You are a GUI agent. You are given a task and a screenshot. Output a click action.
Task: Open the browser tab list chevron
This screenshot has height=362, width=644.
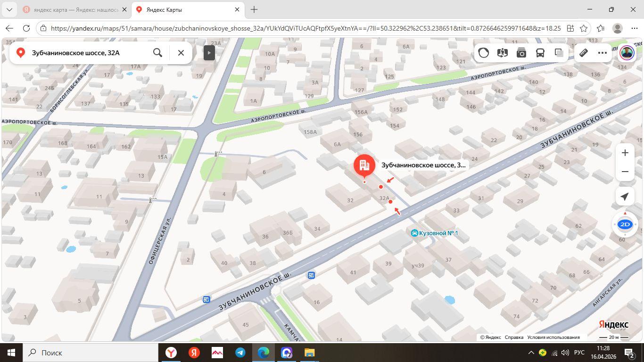coord(9,9)
